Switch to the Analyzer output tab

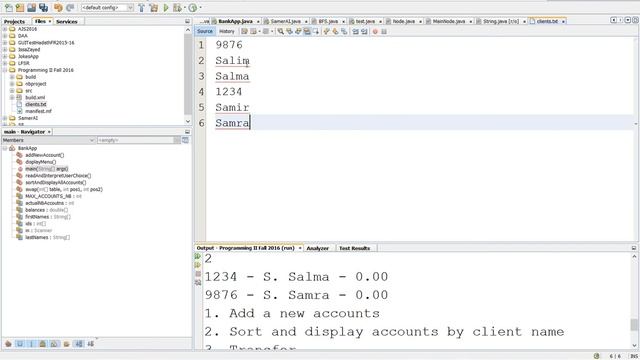click(317, 248)
